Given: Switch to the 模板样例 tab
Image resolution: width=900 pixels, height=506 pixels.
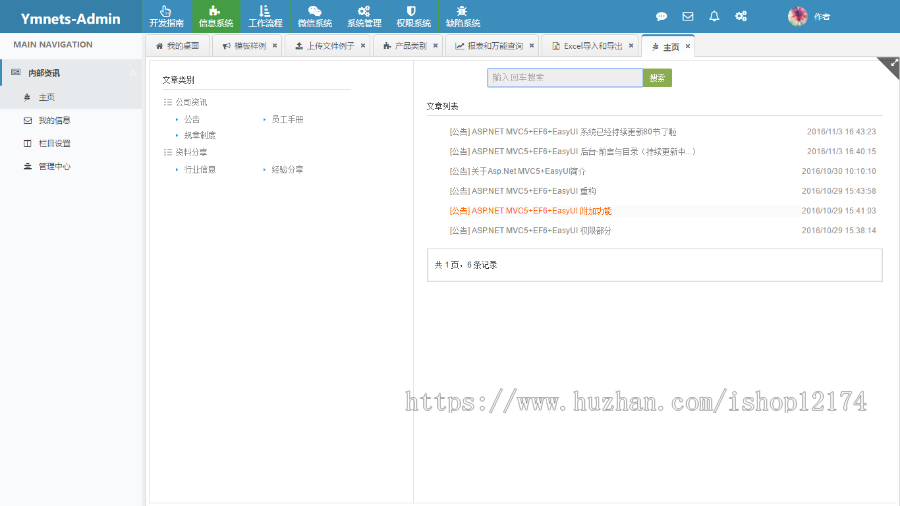Looking at the screenshot, I should coord(245,46).
